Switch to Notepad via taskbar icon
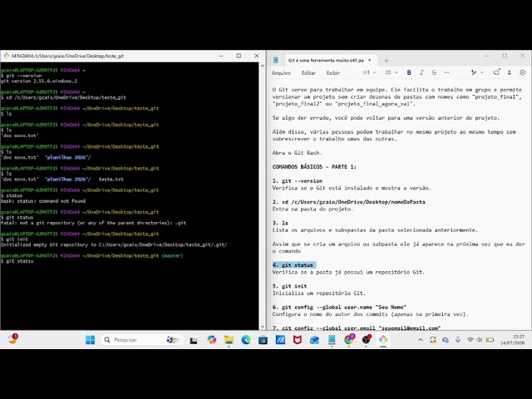 [332, 340]
